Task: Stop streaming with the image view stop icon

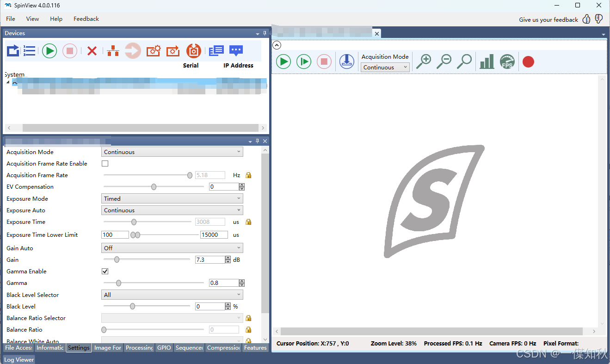Action: coord(324,62)
